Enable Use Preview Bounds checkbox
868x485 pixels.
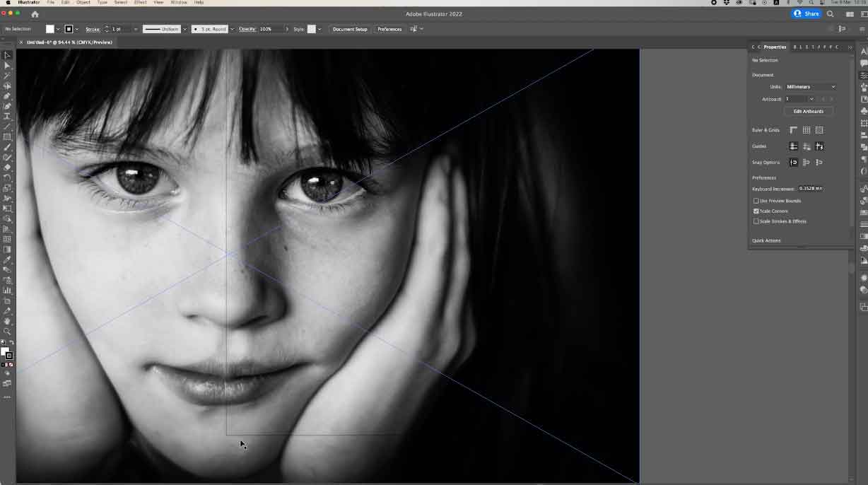756,201
